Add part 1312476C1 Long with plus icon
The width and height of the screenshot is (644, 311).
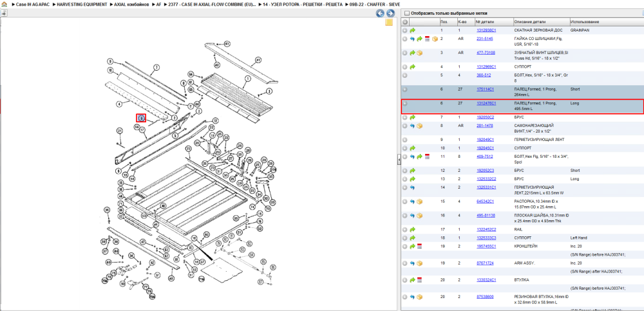tap(405, 104)
